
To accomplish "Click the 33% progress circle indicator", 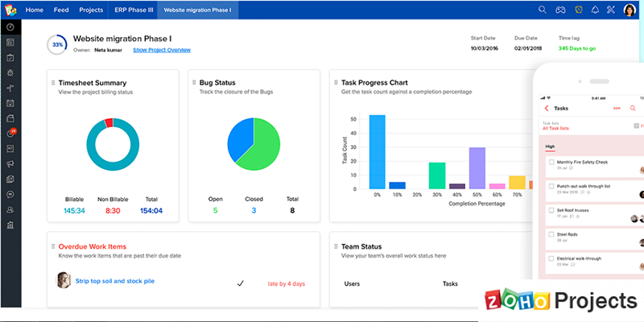I will 57,45.
